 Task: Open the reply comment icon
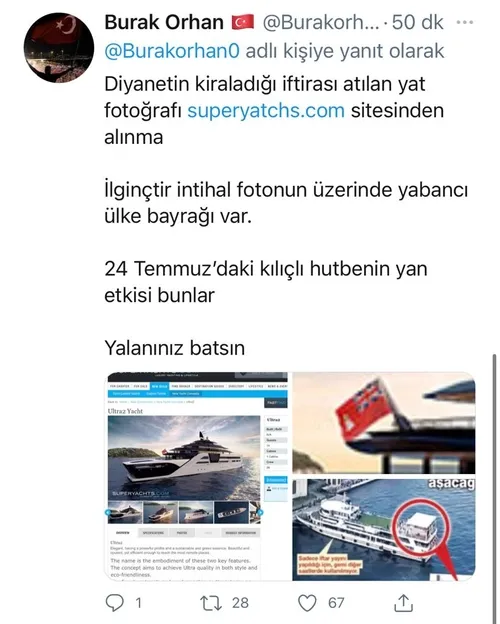(x=115, y=603)
